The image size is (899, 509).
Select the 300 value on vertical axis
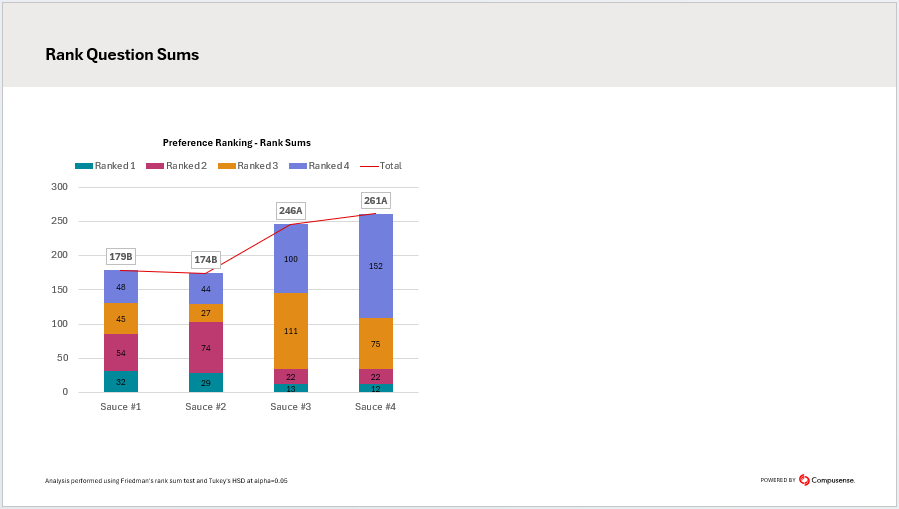coord(59,187)
